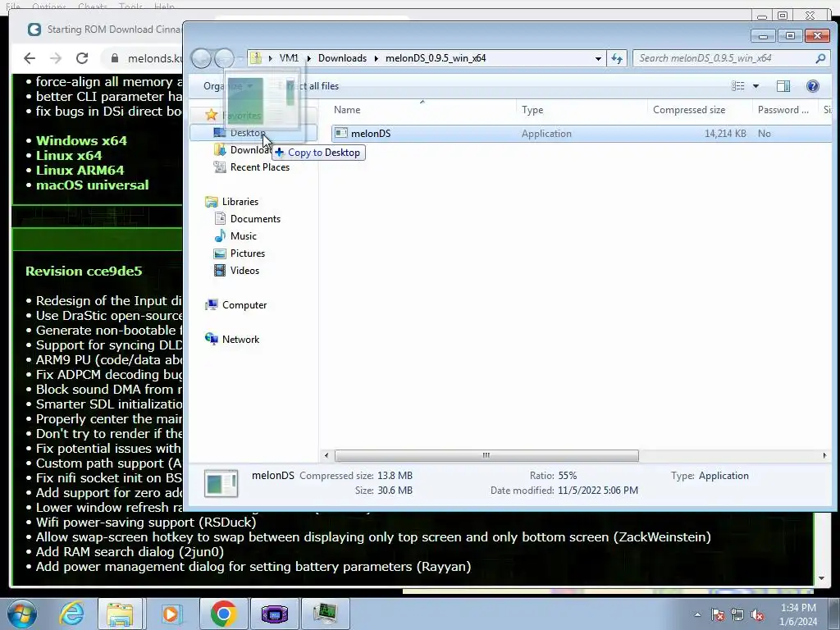
Task: Click Linux ARM64 download link
Action: coord(80,171)
